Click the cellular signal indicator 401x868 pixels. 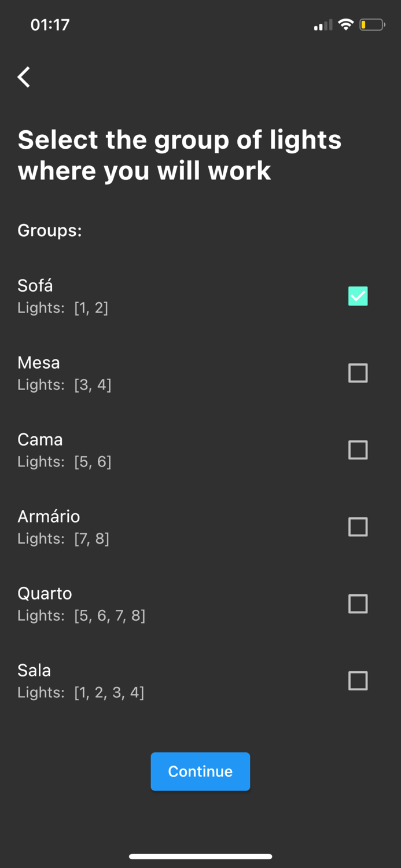[322, 25]
